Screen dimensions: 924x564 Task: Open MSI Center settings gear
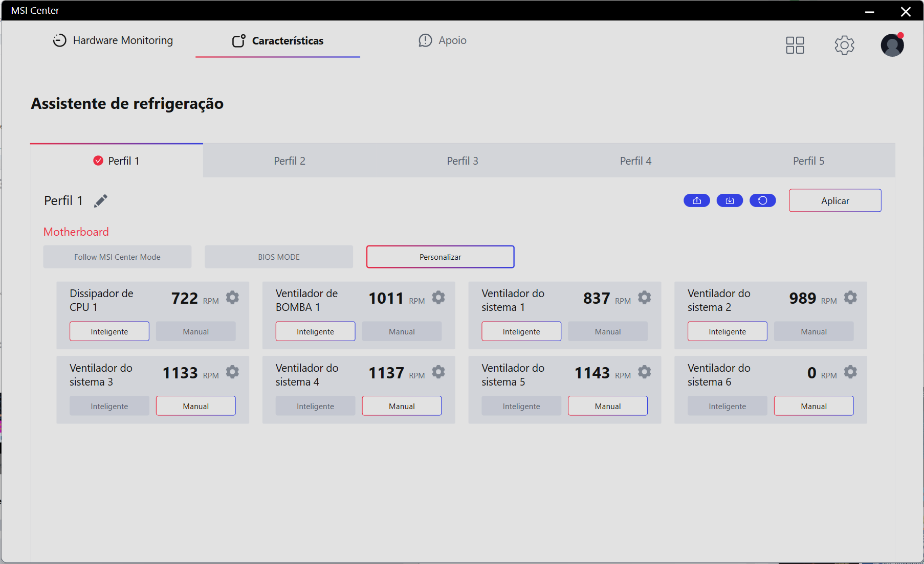pos(845,45)
